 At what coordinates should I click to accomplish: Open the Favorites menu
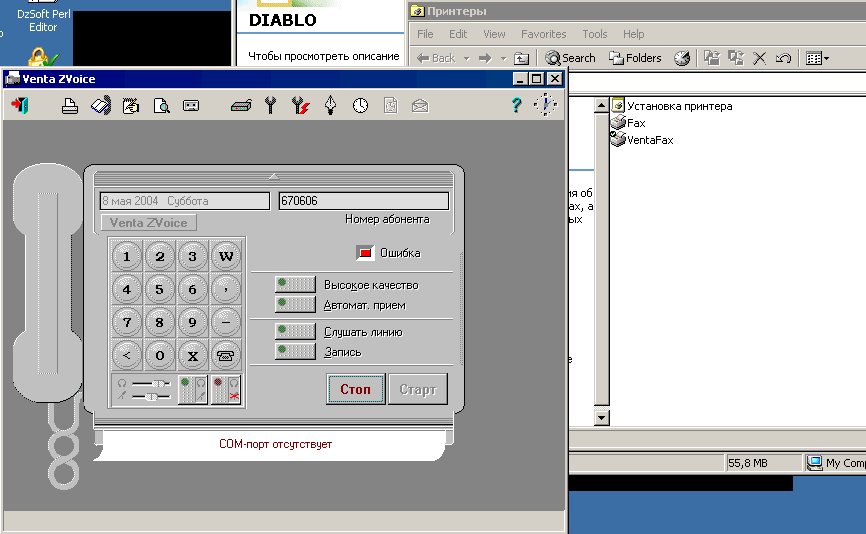[543, 34]
